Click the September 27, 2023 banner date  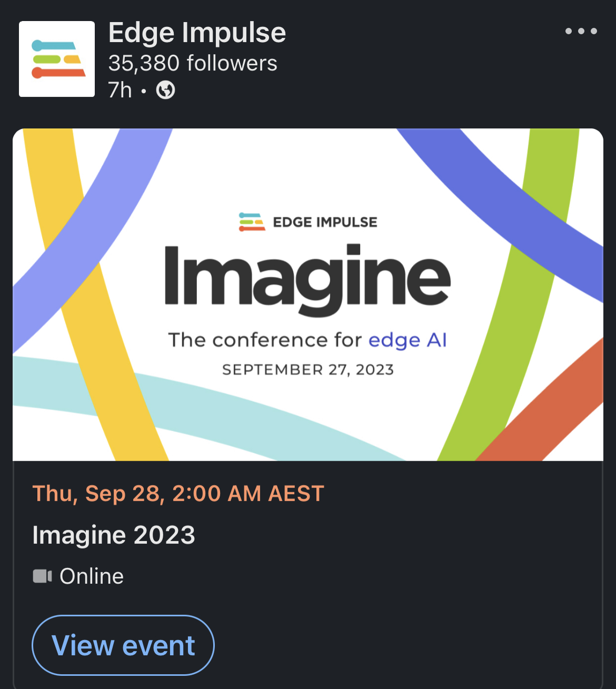308,370
